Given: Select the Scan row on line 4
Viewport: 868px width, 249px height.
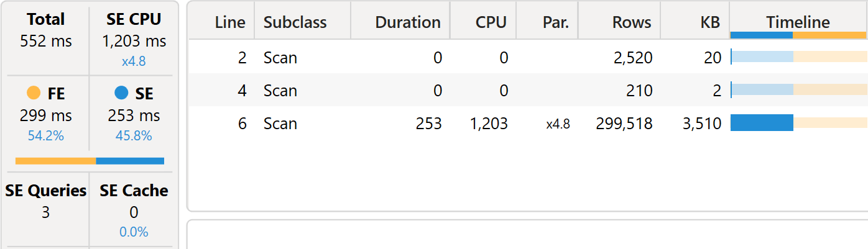Looking at the screenshot, I should (528, 91).
